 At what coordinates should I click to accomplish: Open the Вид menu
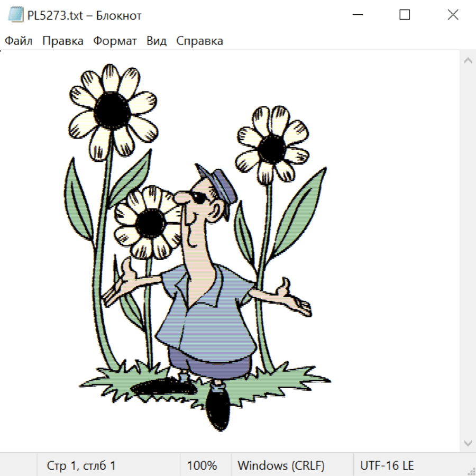(x=156, y=41)
